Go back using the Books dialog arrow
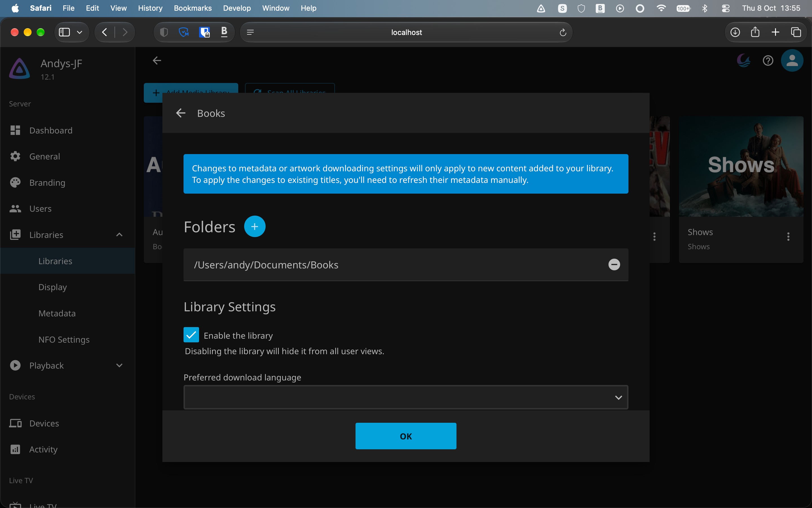Image resolution: width=812 pixels, height=508 pixels. (x=180, y=113)
